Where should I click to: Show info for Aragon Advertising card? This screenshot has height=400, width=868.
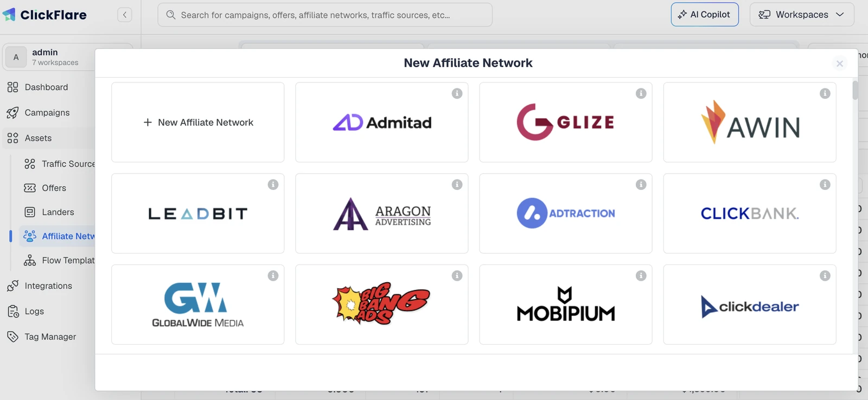point(457,185)
